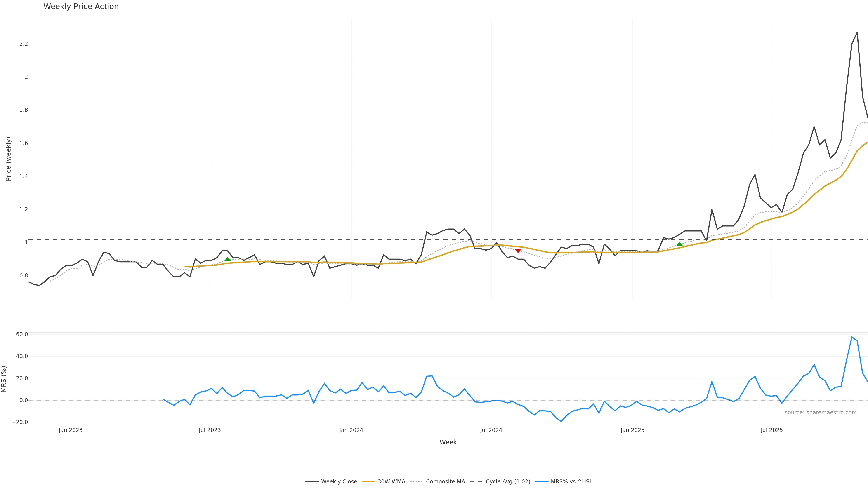Click the Jul 2025 x-axis tick label
Viewport: 868px width, 488px height.
click(772, 430)
